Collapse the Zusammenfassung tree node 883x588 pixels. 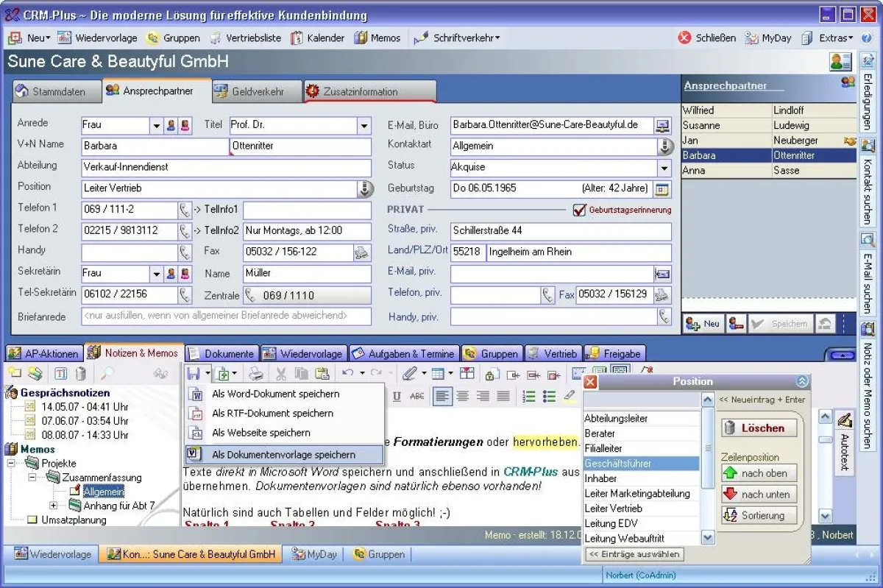[x=32, y=478]
